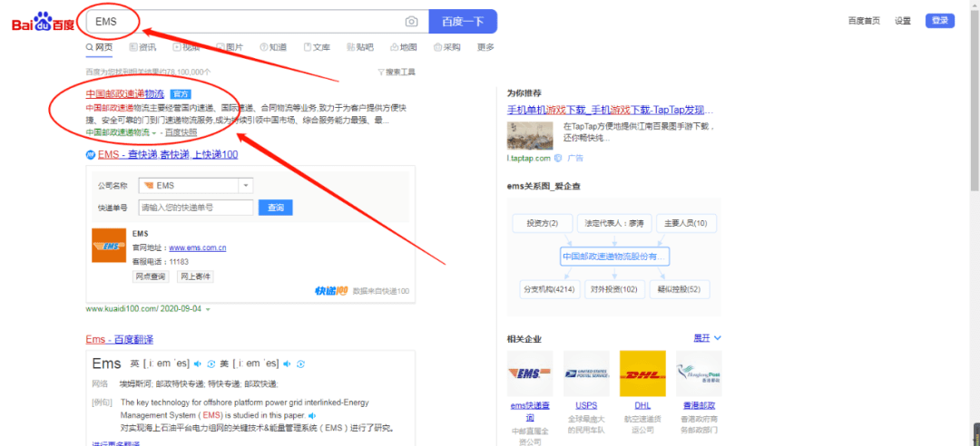Expand 相关企业 with 展开

click(708, 338)
